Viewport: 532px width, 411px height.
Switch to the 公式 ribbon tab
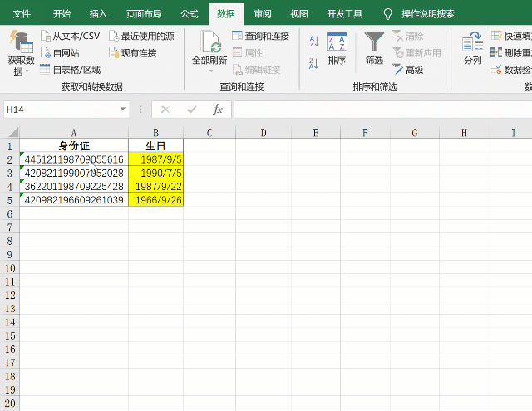(x=189, y=14)
